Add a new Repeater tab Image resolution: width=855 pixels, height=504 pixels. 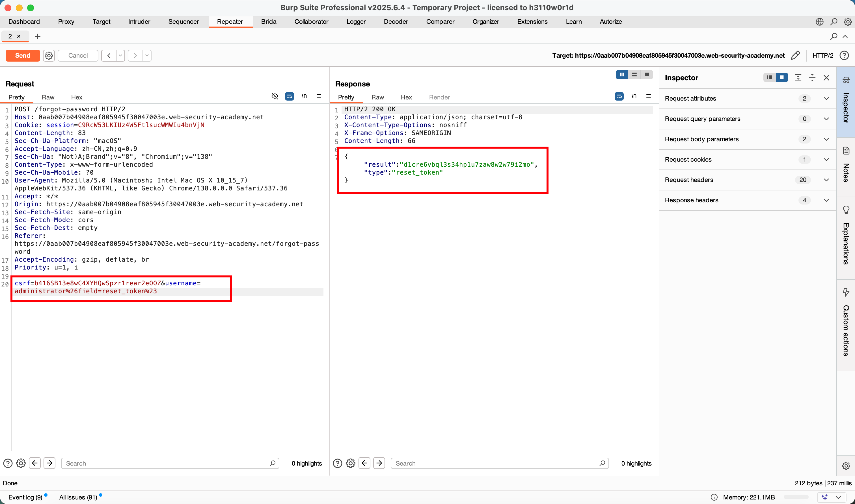pos(37,36)
